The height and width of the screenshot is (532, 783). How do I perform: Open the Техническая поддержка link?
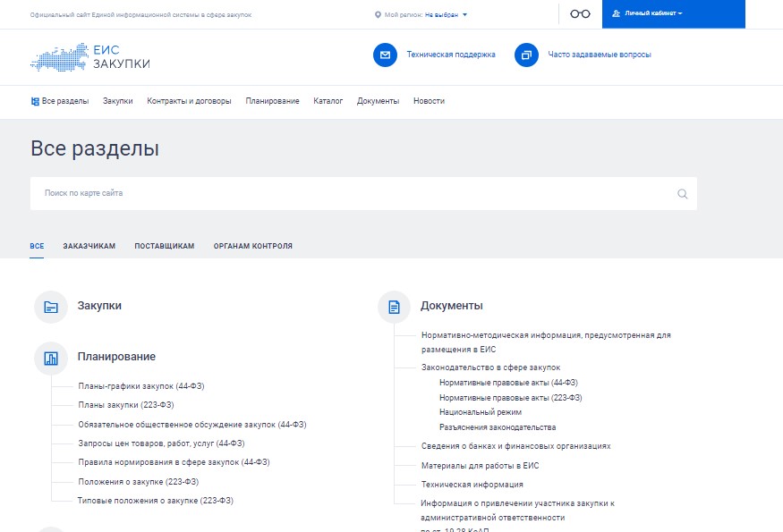[x=451, y=55]
